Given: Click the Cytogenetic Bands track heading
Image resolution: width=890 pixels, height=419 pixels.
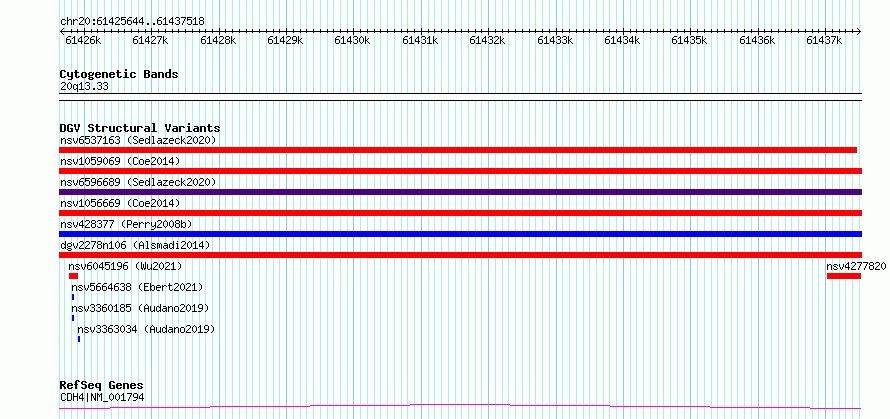Looking at the screenshot, I should click(119, 74).
